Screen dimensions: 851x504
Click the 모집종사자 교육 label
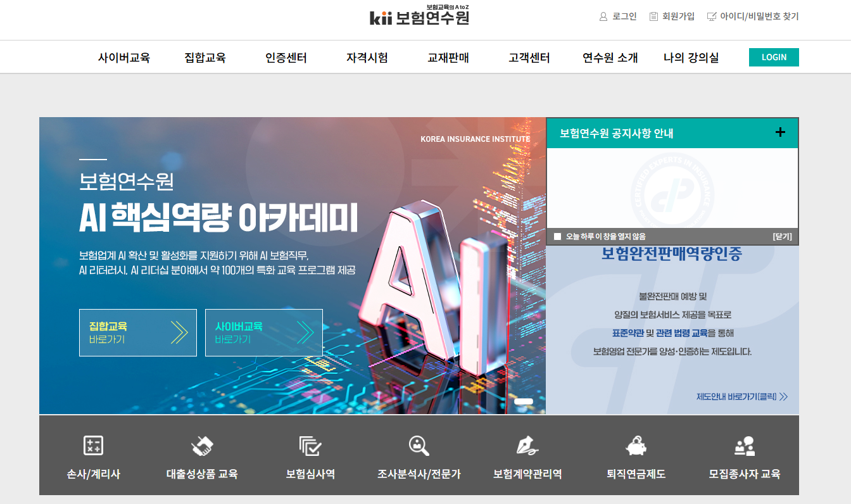coord(745,474)
